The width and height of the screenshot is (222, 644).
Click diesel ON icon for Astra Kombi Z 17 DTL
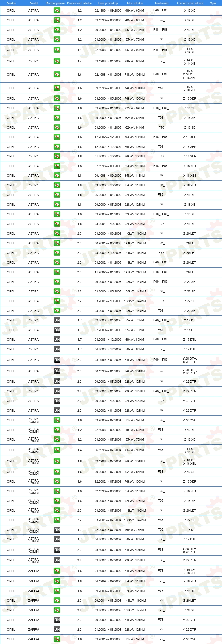click(x=57, y=539)
